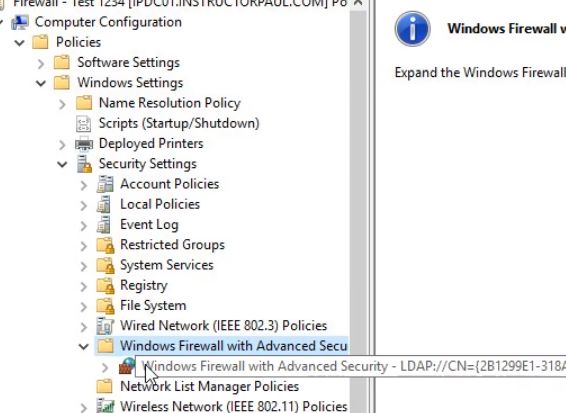This screenshot has height=413, width=566.
Task: Expand the Restricted Groups node
Action: point(83,245)
